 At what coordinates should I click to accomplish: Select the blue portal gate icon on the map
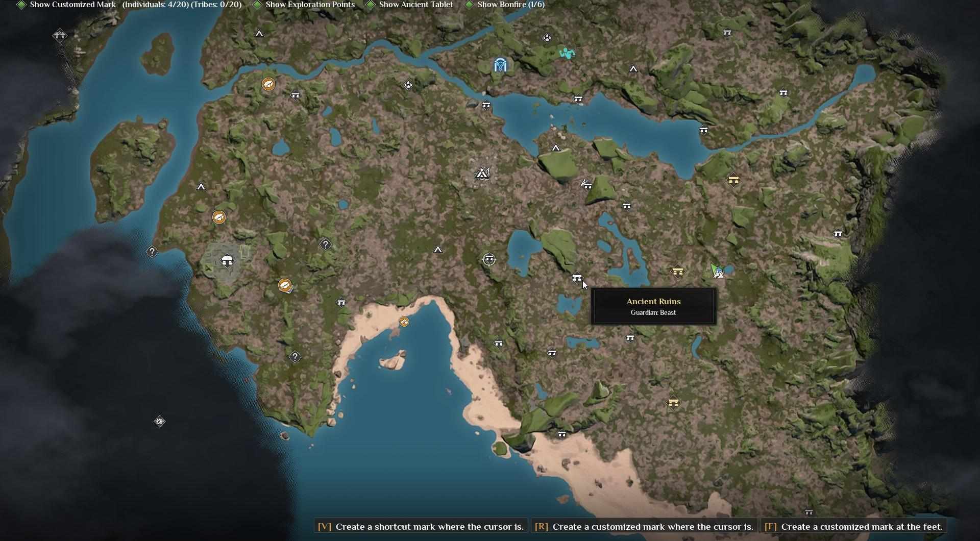click(500, 65)
